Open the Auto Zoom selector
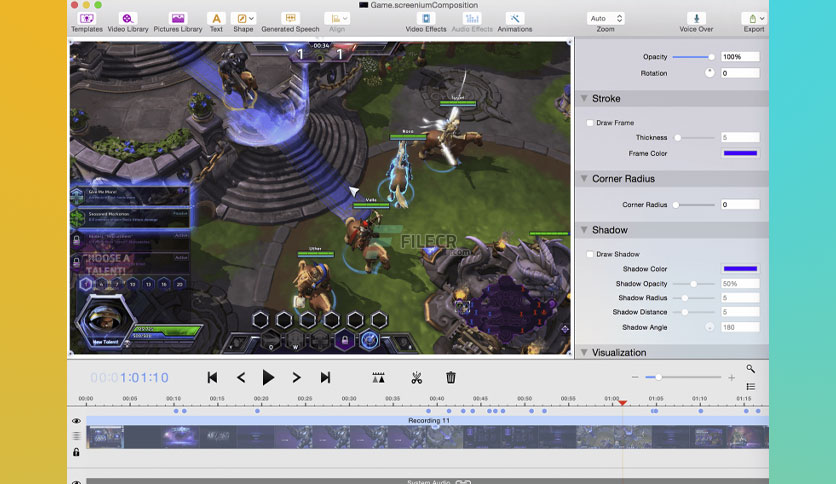836x484 pixels. [x=605, y=19]
